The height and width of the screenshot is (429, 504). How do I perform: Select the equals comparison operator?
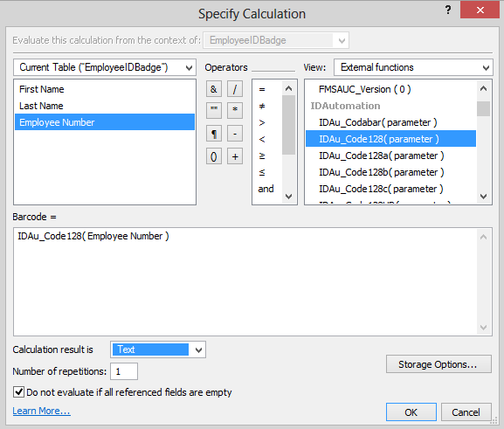click(x=262, y=89)
